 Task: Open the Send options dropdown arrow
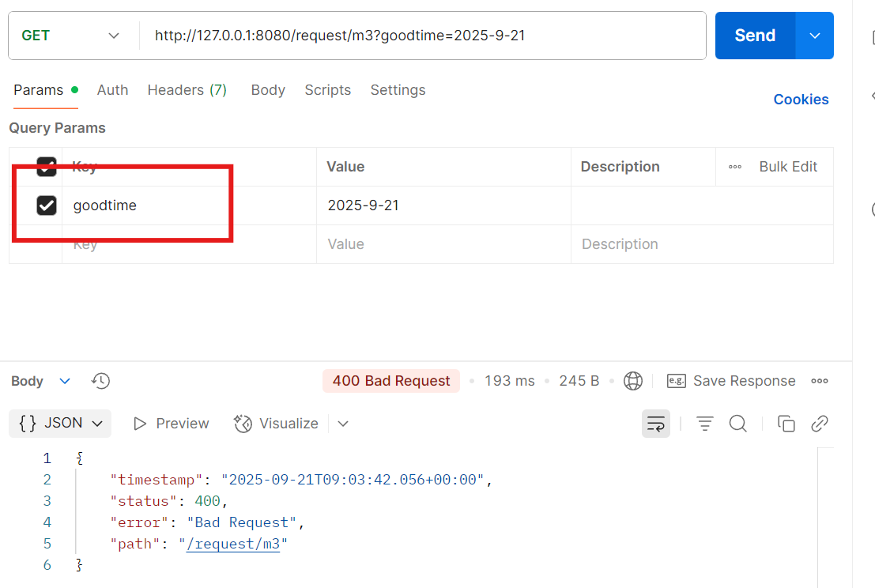tap(815, 36)
